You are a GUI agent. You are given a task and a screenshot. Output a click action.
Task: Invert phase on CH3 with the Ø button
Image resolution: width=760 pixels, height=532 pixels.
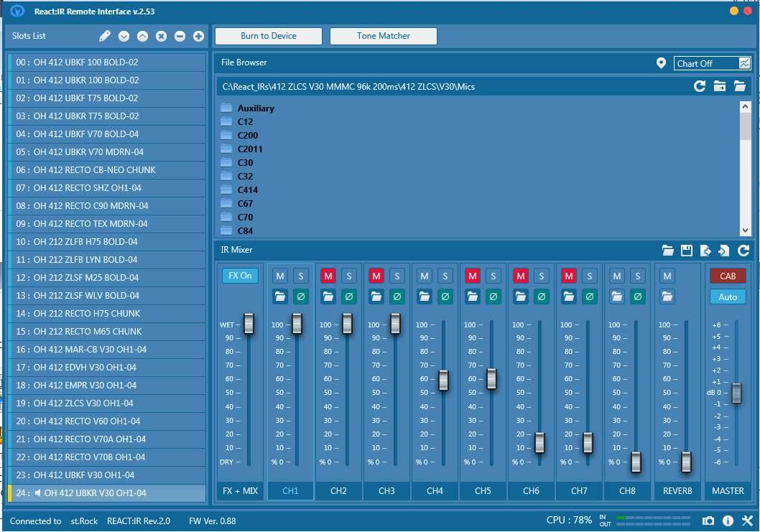coord(397,296)
